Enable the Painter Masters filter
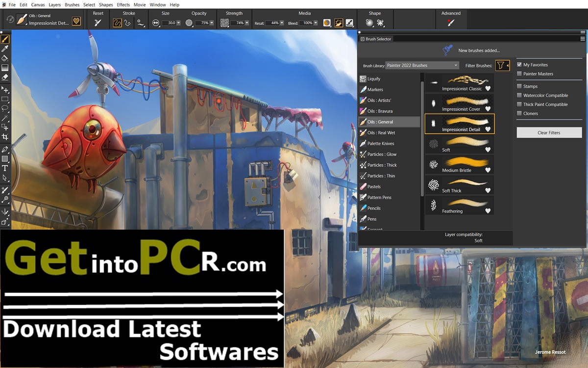588x368 pixels. 519,74
